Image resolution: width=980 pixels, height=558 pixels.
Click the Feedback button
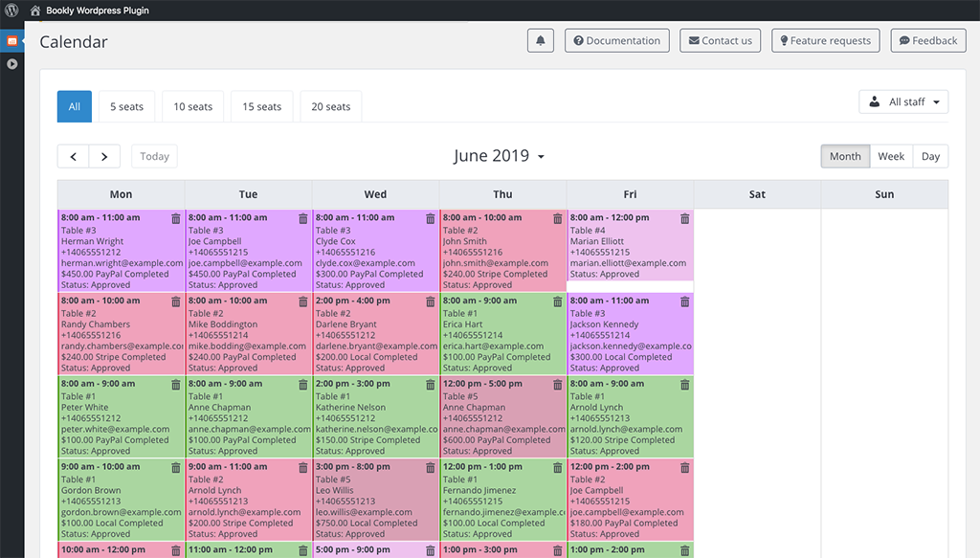click(928, 40)
